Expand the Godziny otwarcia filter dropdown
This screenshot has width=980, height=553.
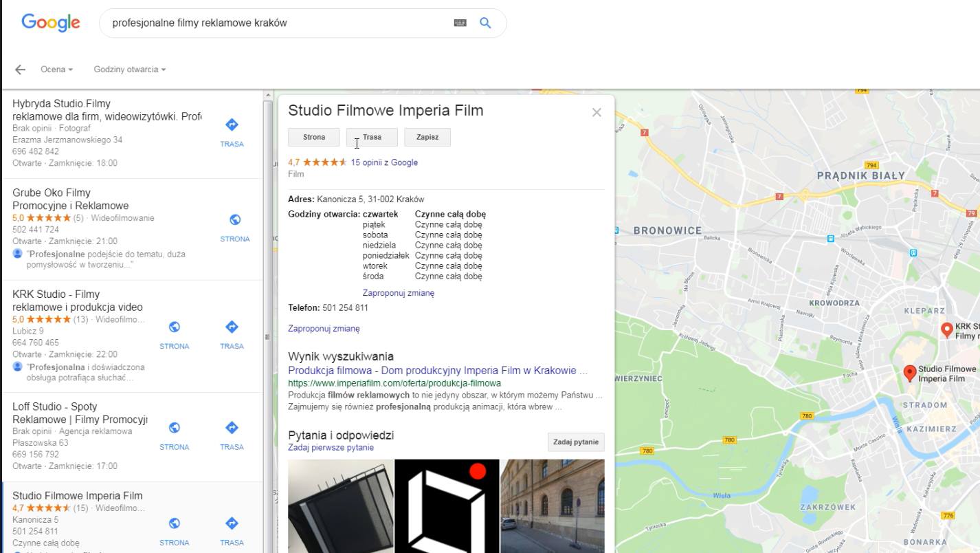[129, 69]
